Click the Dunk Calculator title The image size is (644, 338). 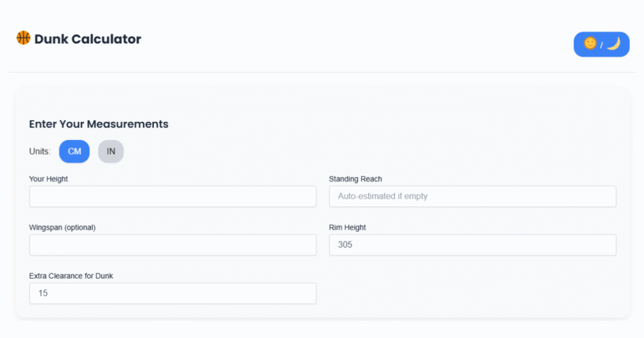(x=87, y=39)
